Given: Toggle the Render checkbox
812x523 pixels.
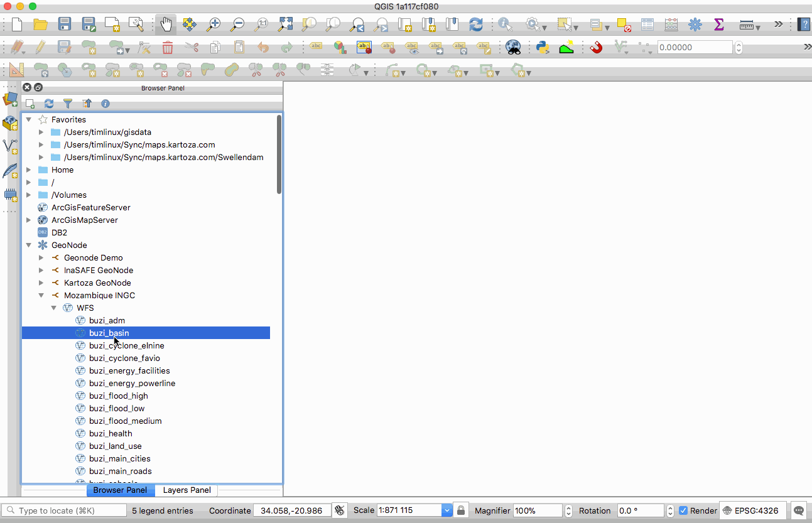Looking at the screenshot, I should (683, 510).
